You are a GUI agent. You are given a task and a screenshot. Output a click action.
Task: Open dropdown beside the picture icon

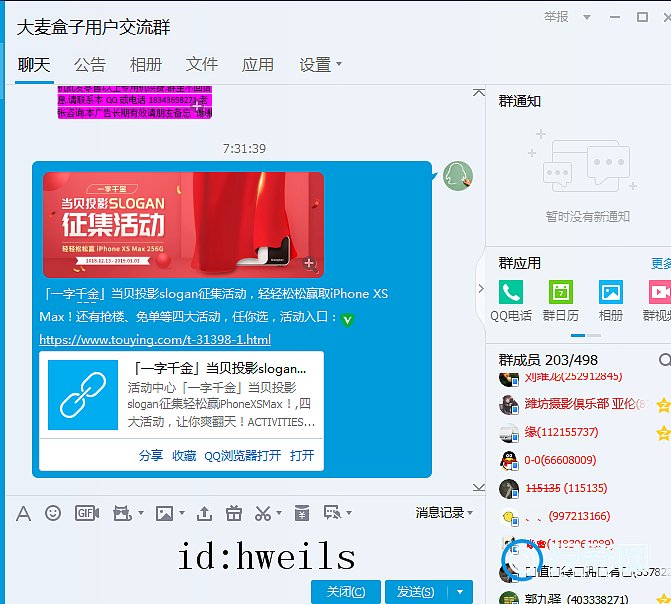click(182, 512)
